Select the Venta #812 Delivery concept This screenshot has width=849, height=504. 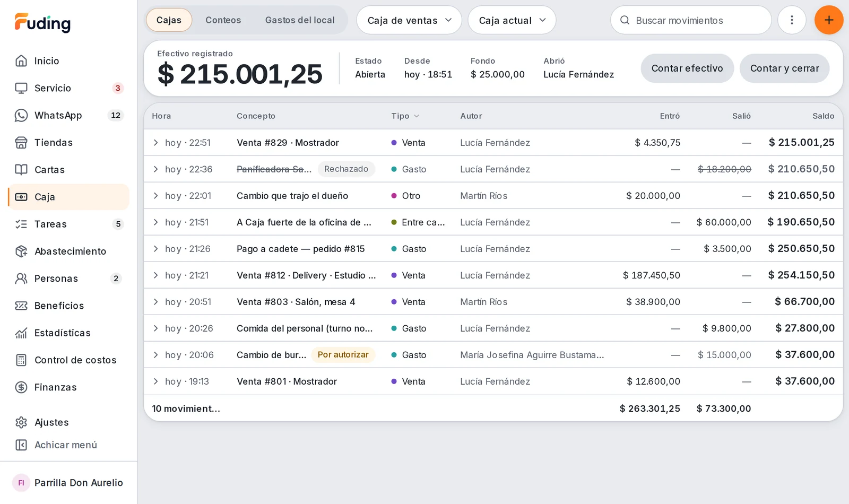tap(306, 275)
